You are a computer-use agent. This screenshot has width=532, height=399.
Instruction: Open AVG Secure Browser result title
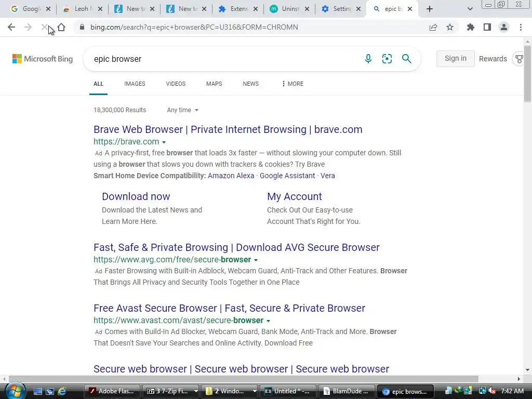[x=236, y=247]
